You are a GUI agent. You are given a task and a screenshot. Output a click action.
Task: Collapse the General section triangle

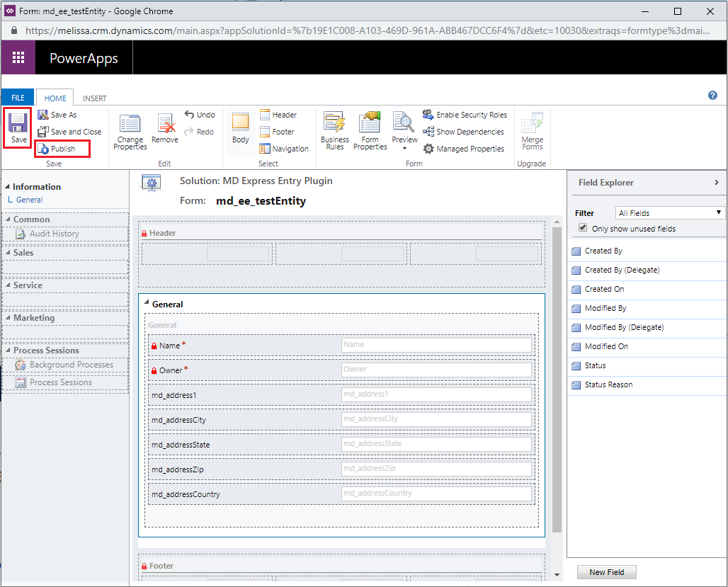(147, 304)
